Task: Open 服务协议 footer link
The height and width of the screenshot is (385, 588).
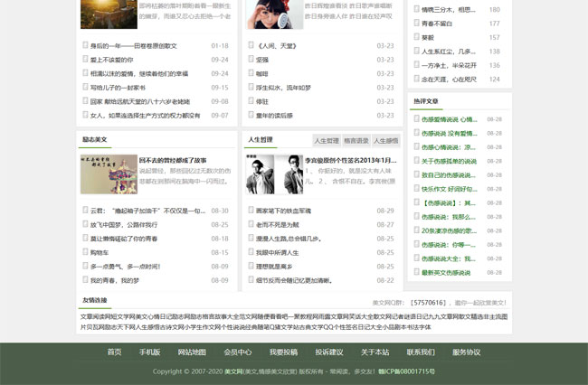Action: click(467, 352)
